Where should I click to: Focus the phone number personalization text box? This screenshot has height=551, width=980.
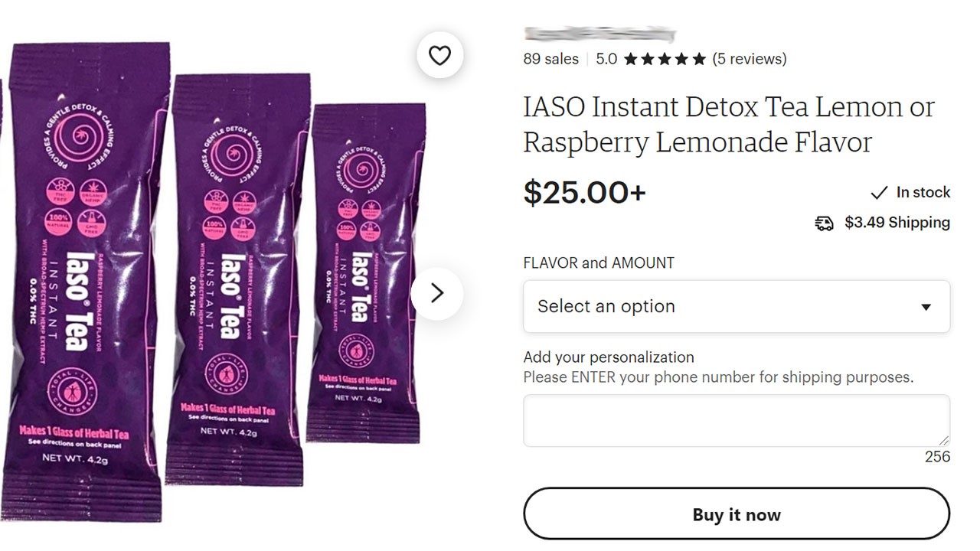737,420
